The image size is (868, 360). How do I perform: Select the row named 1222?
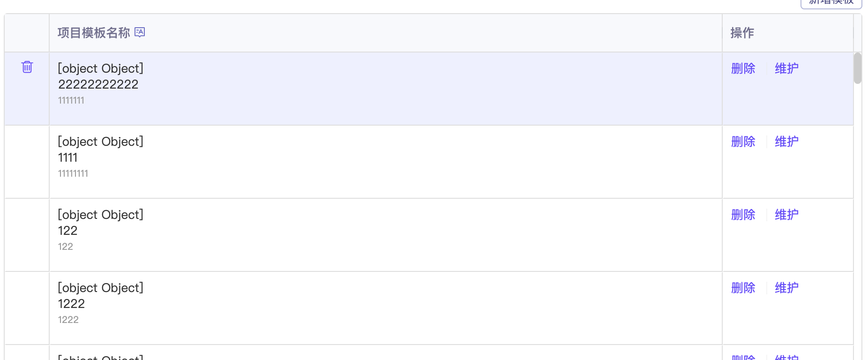coord(429,308)
